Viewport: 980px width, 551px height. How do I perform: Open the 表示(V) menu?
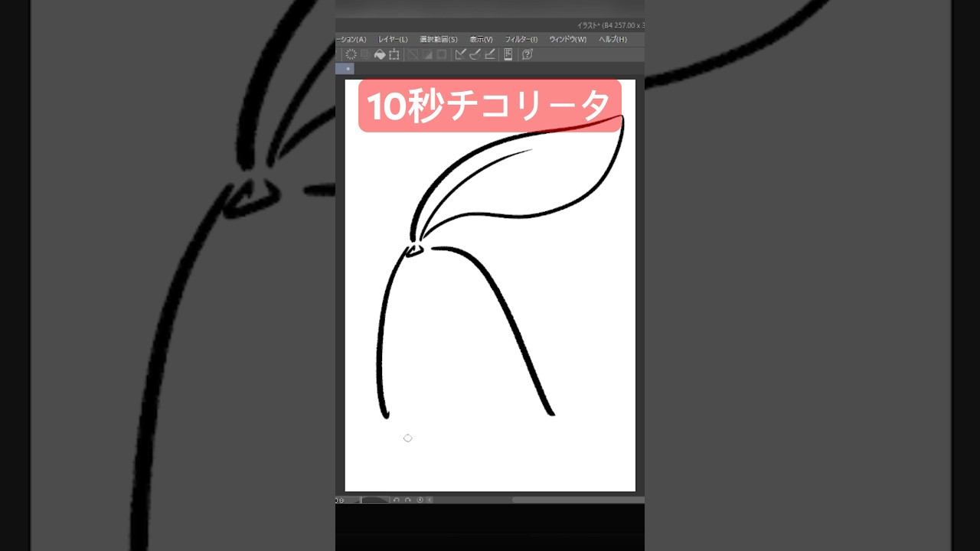(481, 39)
